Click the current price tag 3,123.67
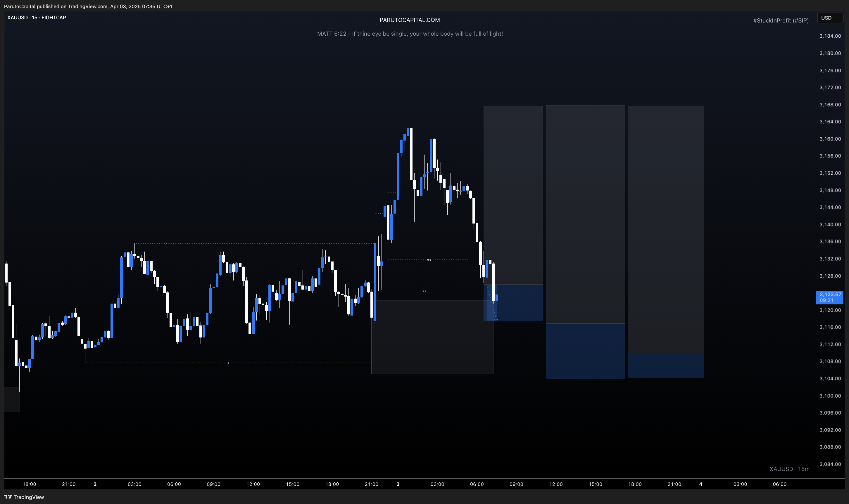Image resolution: width=849 pixels, height=504 pixels. pyautogui.click(x=829, y=297)
